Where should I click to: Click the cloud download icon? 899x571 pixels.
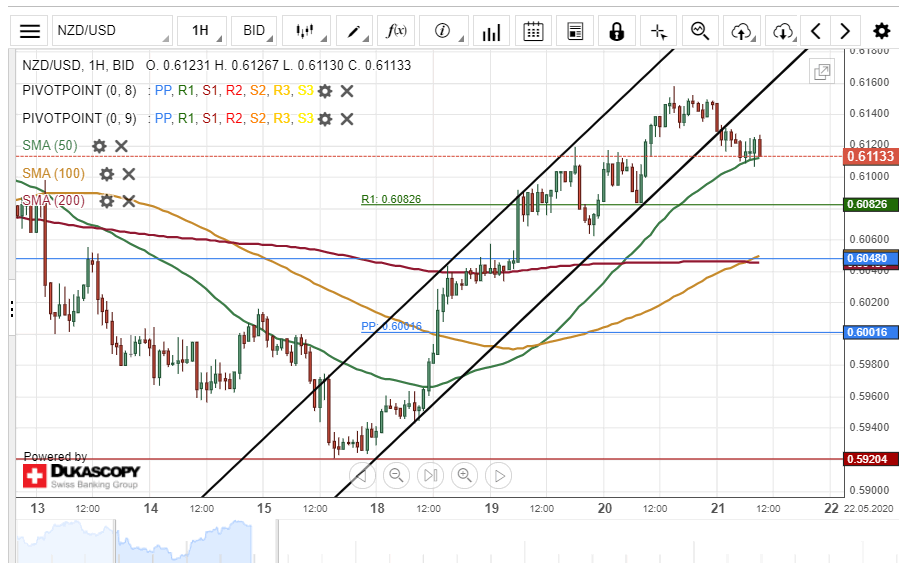pos(783,30)
